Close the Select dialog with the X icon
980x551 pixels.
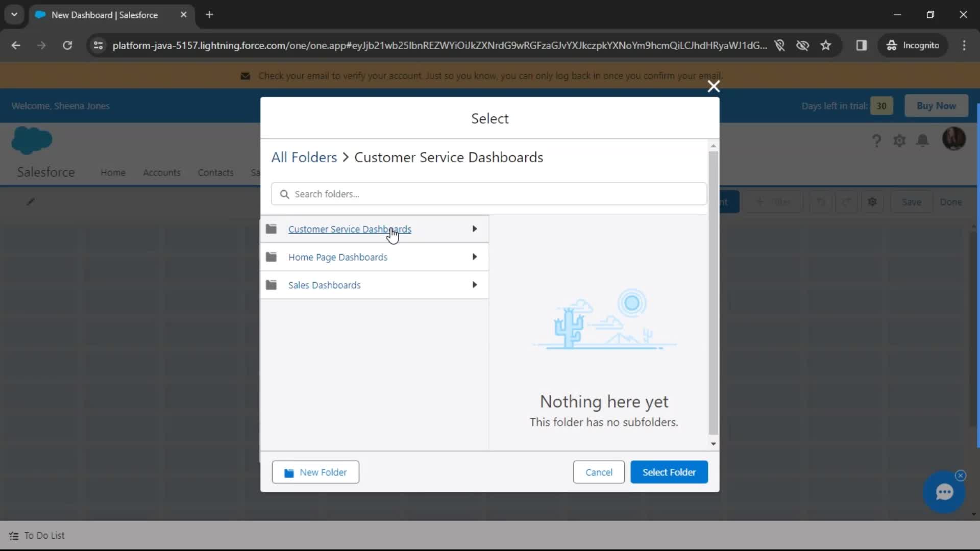pos(714,86)
